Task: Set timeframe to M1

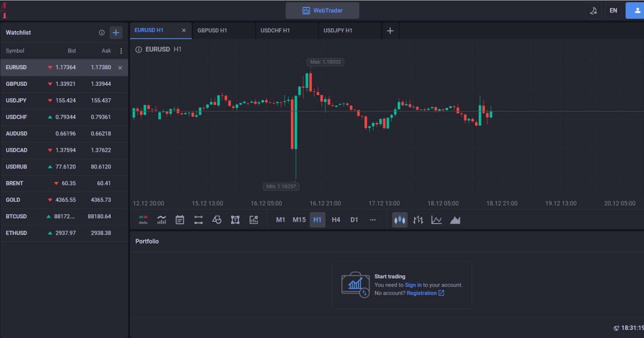Action: tap(281, 220)
